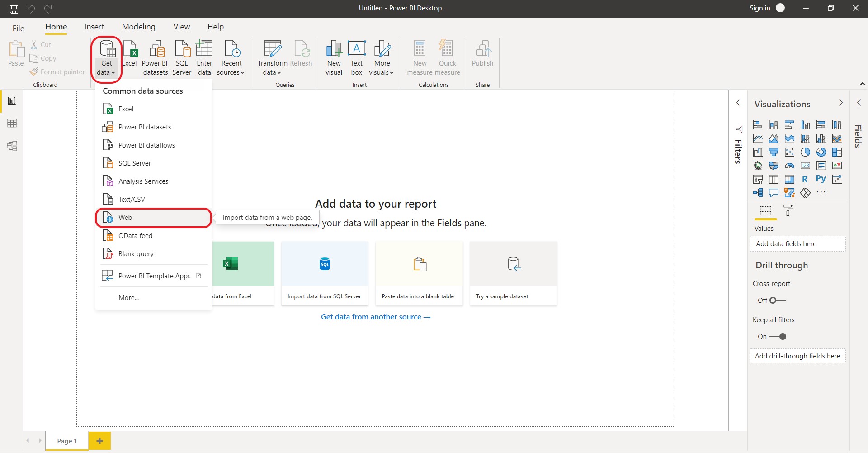Select Web from common data sources
Screen dimensions: 868x453
(154, 218)
